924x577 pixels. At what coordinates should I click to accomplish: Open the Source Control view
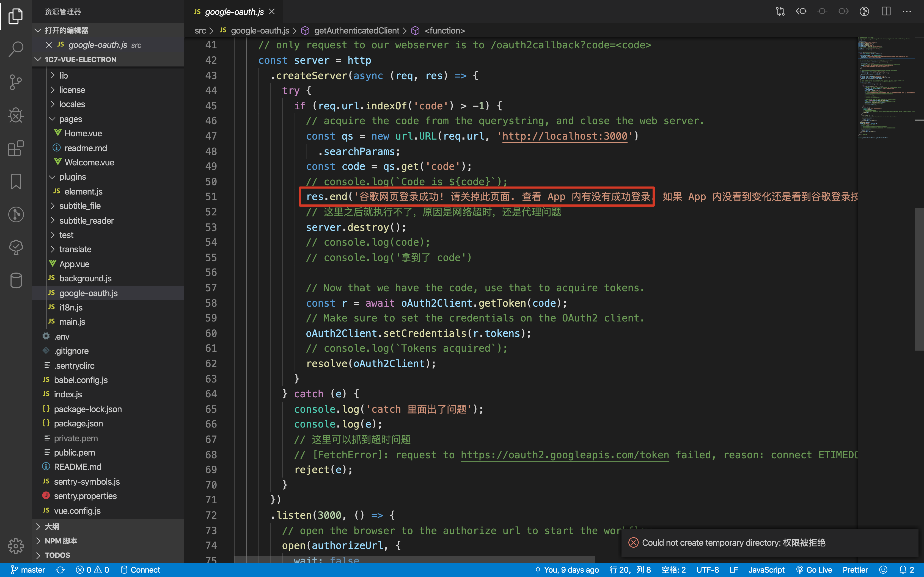pos(16,82)
